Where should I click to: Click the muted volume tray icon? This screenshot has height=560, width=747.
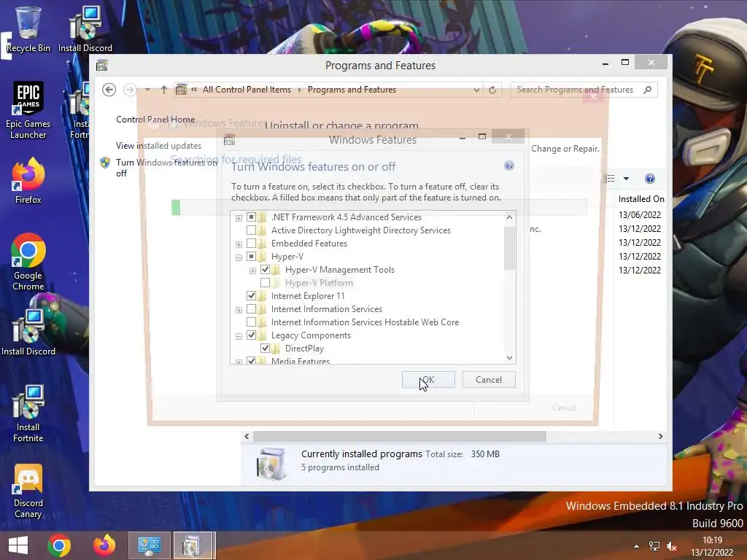[671, 546]
